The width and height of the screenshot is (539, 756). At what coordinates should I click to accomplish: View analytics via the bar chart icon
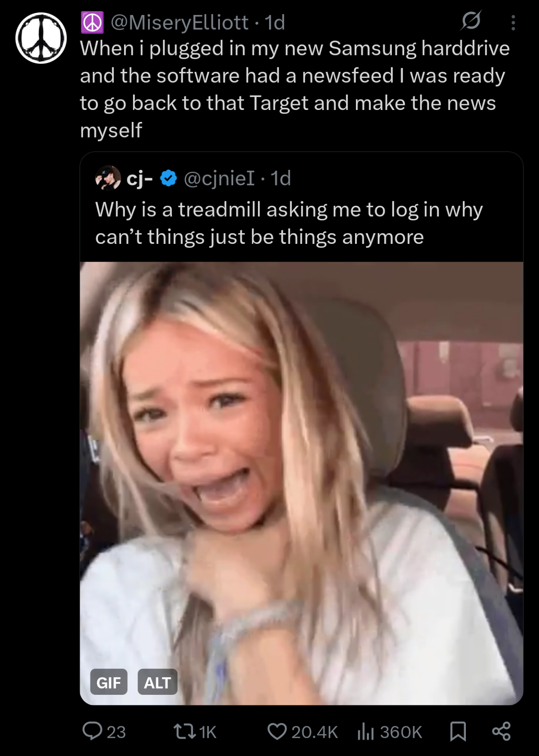366,731
